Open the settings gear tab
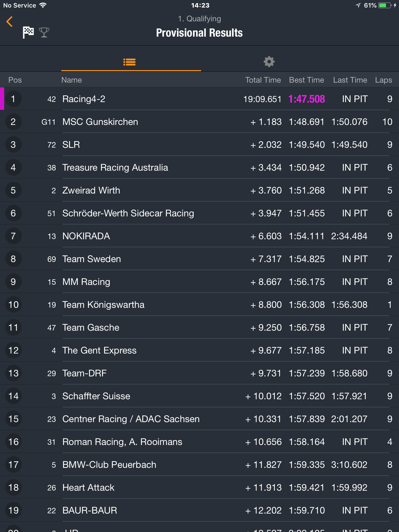Image resolution: width=399 pixels, height=532 pixels. coord(269,62)
